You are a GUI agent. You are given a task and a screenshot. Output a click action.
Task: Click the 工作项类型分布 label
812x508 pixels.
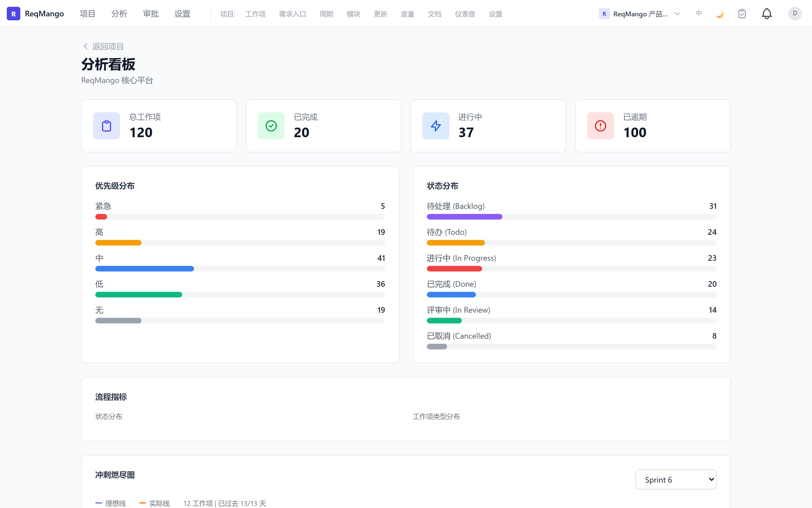pos(436,416)
